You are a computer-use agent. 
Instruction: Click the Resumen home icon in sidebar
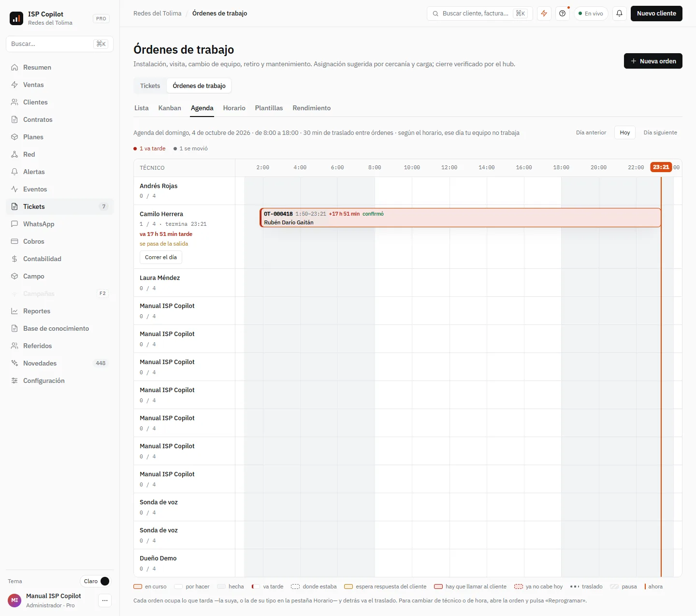(x=14, y=67)
